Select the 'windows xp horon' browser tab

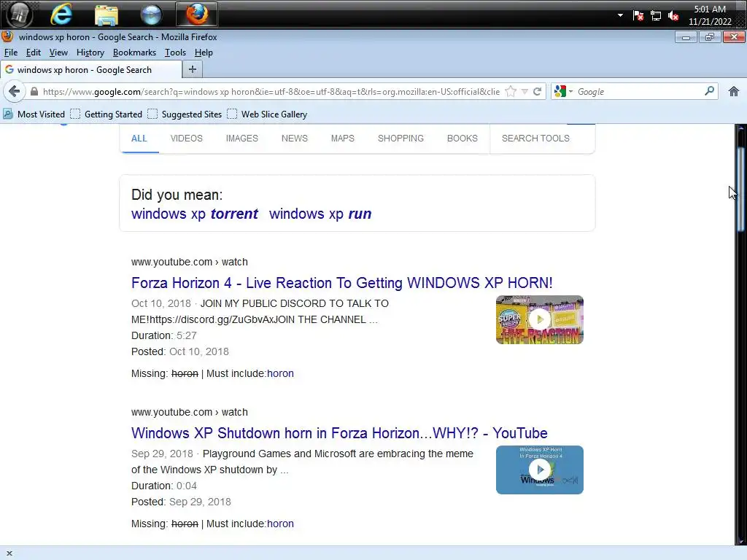[x=91, y=69]
